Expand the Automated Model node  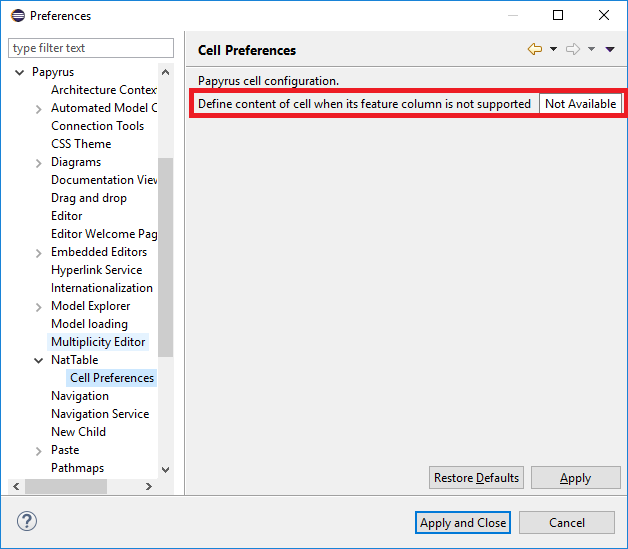(x=38, y=109)
